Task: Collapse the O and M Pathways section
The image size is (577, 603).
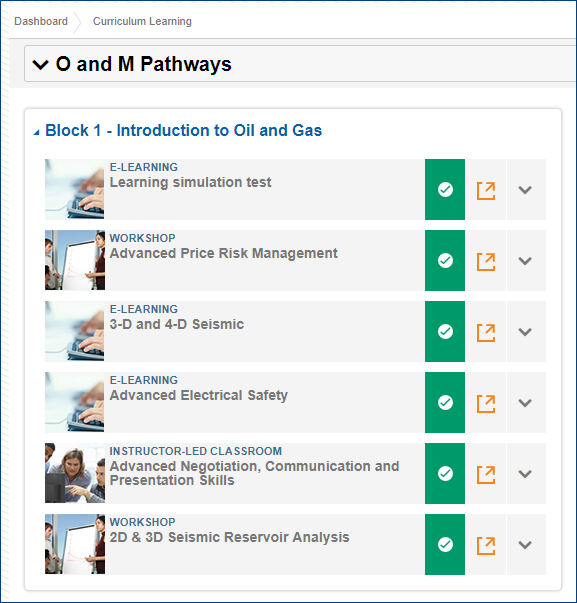Action: (x=40, y=65)
